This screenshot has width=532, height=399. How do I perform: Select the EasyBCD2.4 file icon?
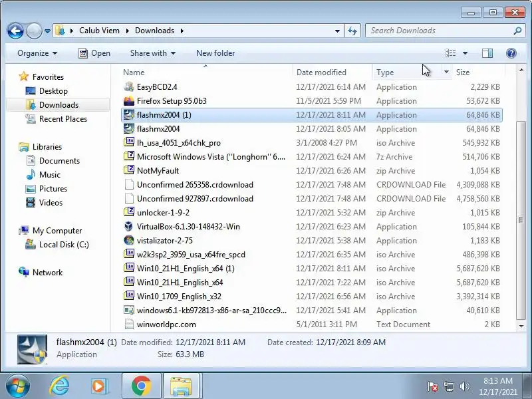(x=129, y=87)
